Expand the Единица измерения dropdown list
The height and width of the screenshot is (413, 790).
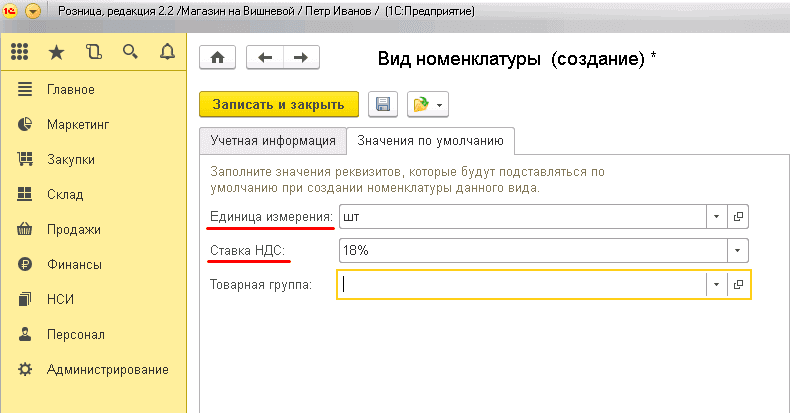coord(717,216)
